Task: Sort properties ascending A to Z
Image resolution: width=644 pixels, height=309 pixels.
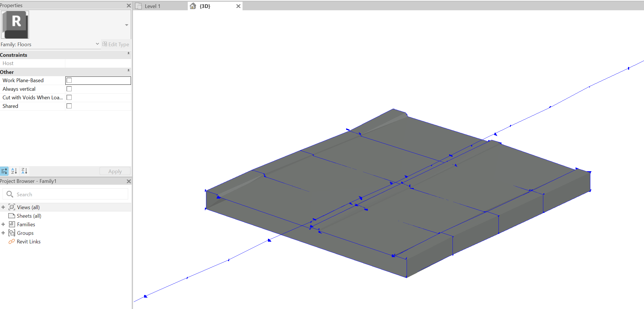Action: (x=14, y=171)
